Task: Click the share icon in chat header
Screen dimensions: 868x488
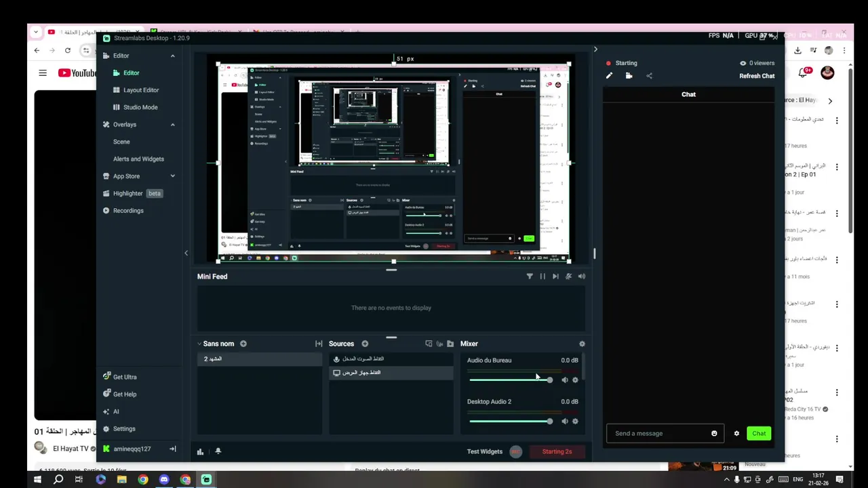Action: click(649, 76)
